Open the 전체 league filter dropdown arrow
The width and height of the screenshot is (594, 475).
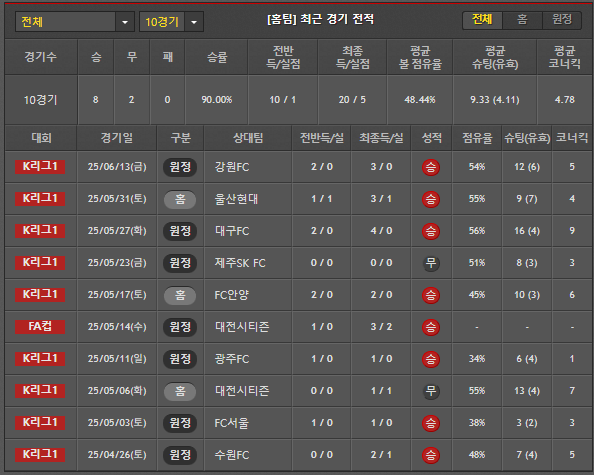click(x=125, y=22)
